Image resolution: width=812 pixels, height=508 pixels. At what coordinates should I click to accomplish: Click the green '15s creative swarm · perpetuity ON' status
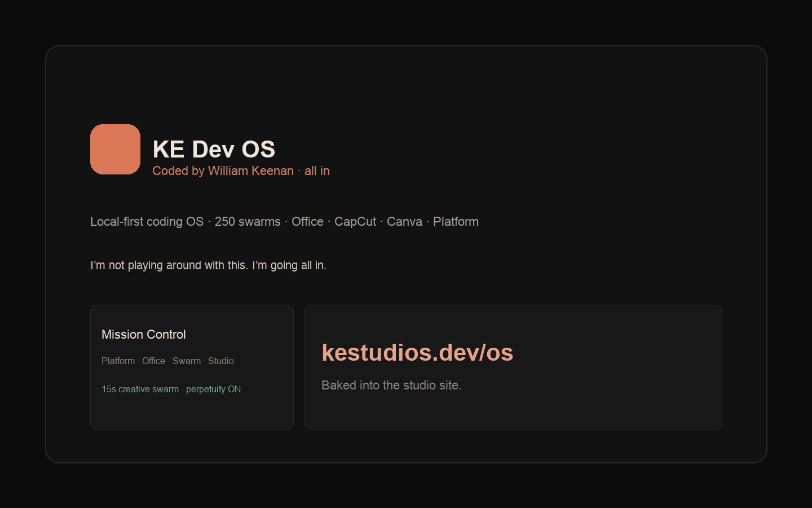[171, 389]
